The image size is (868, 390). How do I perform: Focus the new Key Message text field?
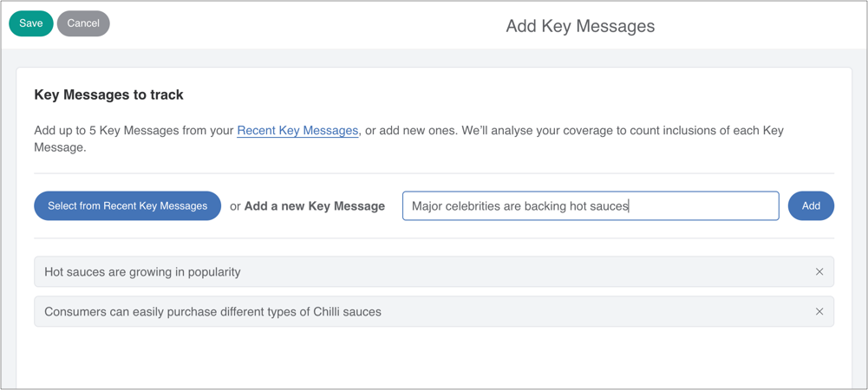pos(590,206)
